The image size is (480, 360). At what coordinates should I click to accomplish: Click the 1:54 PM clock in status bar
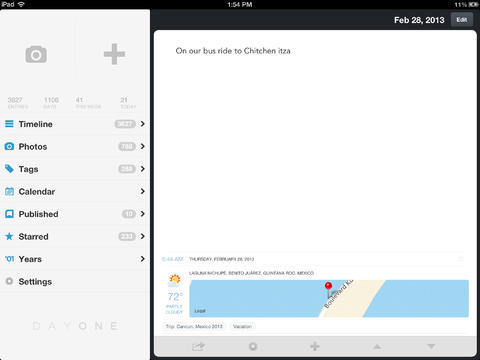(240, 5)
